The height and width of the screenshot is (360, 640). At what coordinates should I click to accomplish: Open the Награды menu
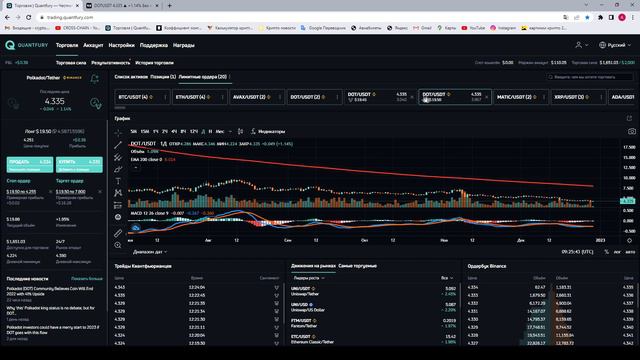coord(184,45)
